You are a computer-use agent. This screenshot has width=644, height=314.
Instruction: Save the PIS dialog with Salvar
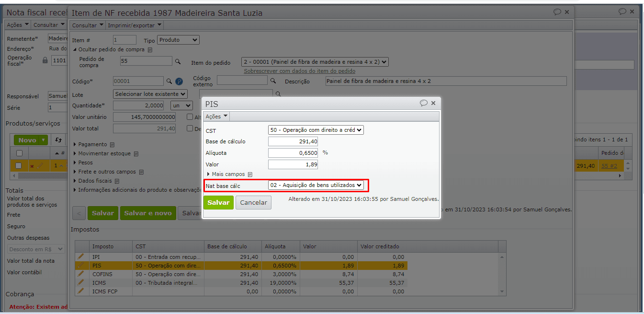(x=218, y=202)
